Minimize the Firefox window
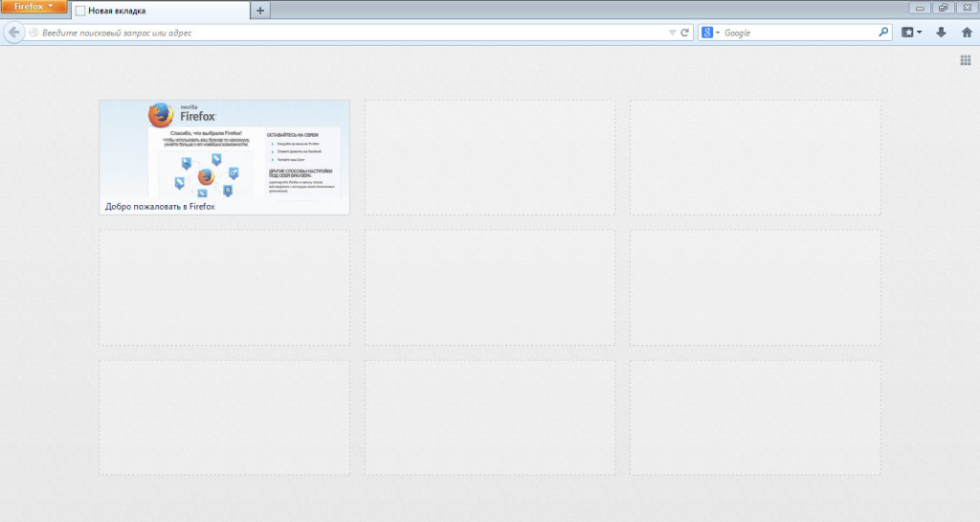Screen dimensions: 980x522 tap(920, 8)
